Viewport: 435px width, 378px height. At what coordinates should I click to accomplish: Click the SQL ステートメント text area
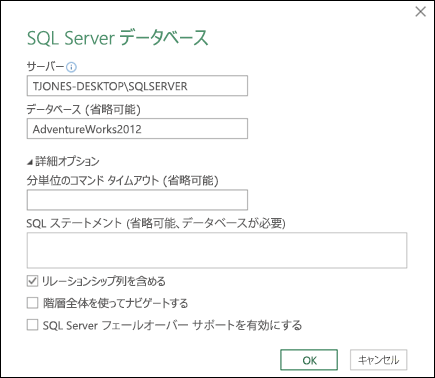(x=217, y=250)
